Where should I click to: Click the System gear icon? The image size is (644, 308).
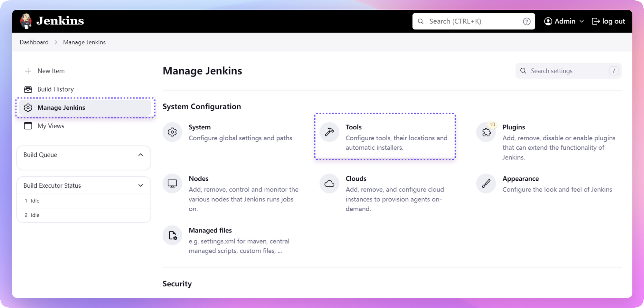172,132
